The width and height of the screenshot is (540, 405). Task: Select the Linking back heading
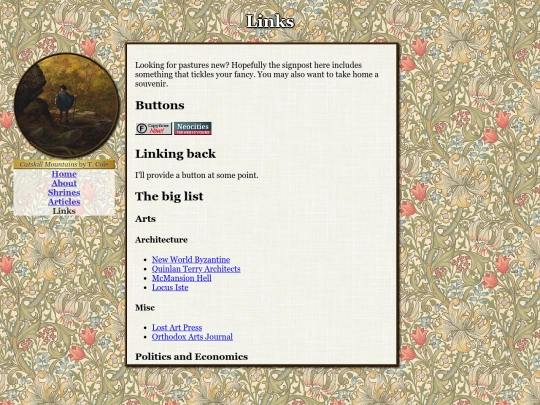click(175, 154)
